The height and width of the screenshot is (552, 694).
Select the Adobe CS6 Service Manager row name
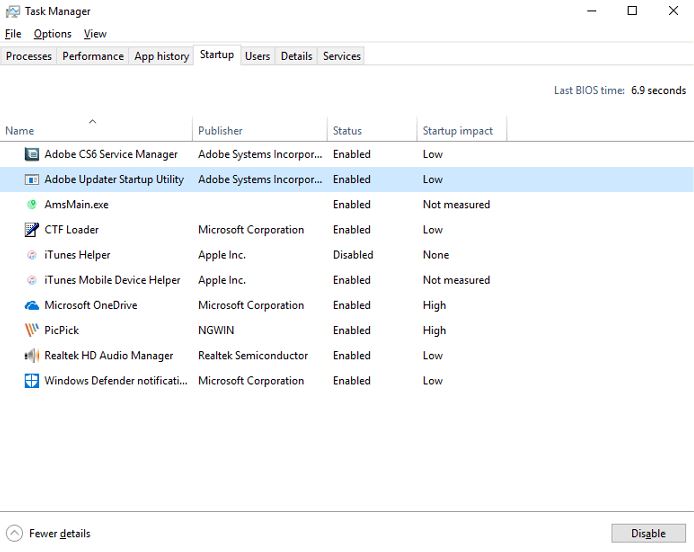click(111, 154)
